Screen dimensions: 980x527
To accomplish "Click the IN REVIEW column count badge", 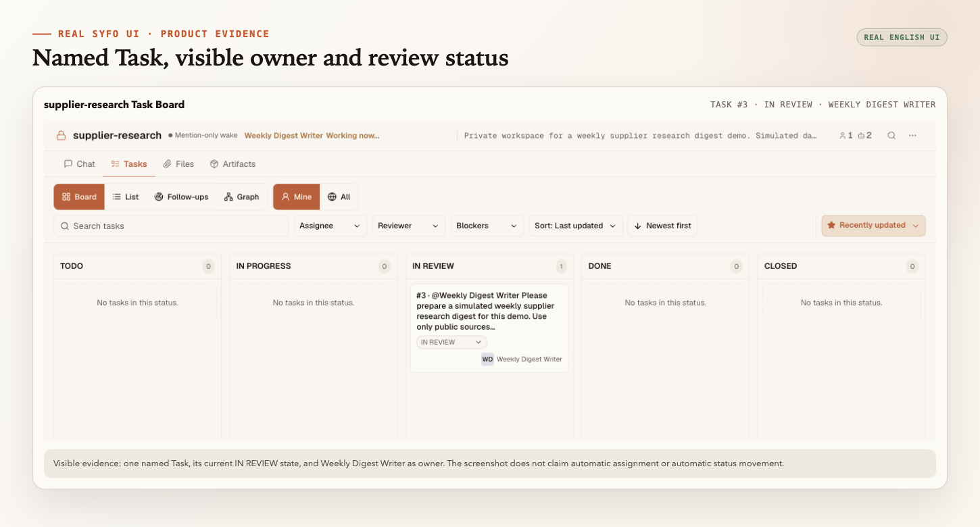I will point(561,266).
